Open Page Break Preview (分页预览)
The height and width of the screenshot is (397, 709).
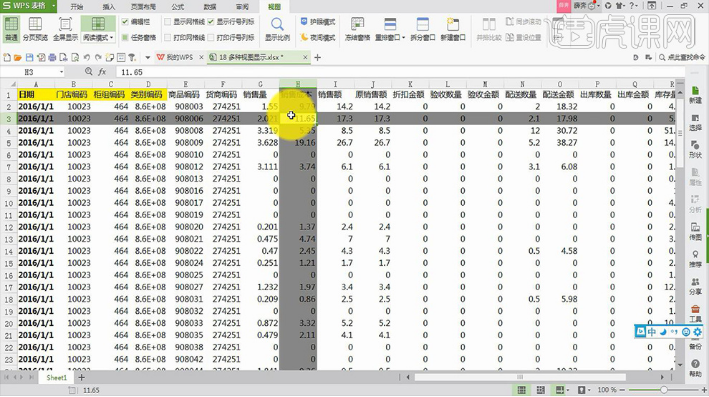(35, 29)
